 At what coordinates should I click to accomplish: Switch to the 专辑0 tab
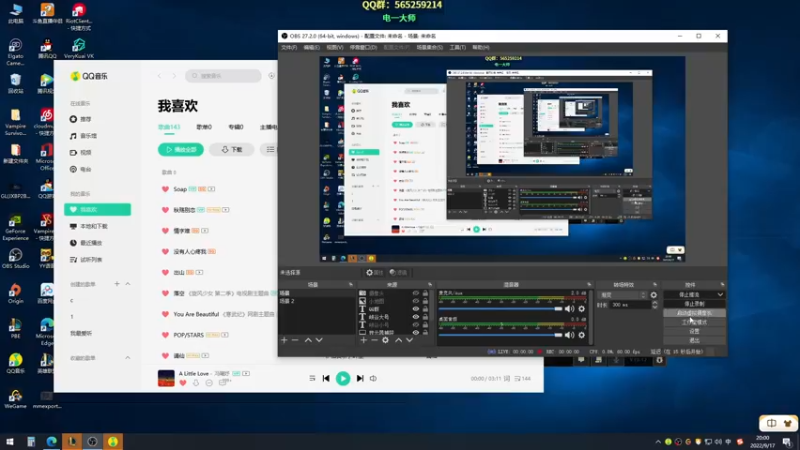(x=236, y=127)
